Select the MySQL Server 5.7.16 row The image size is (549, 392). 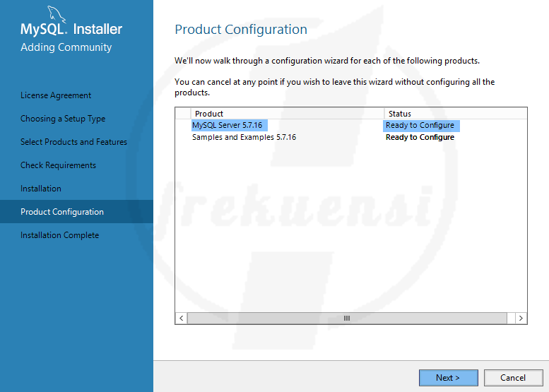click(x=351, y=125)
